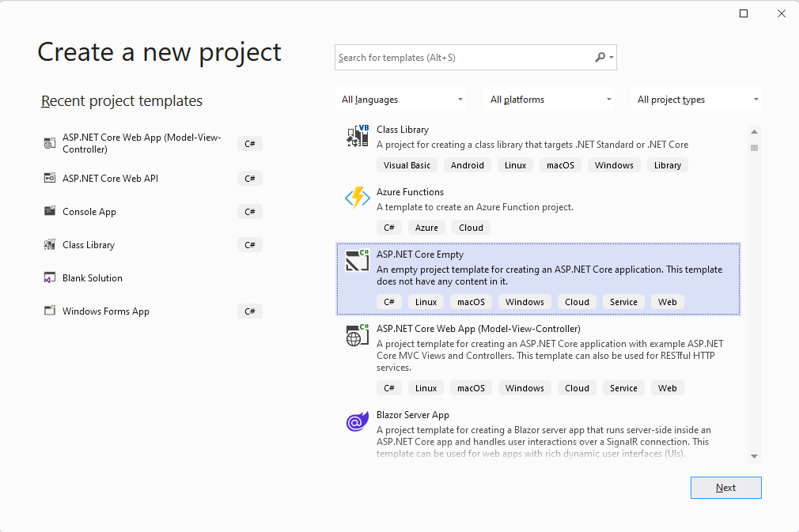The height and width of the screenshot is (532, 799).
Task: Click the scrollbar up arrow in template list
Action: 754,132
